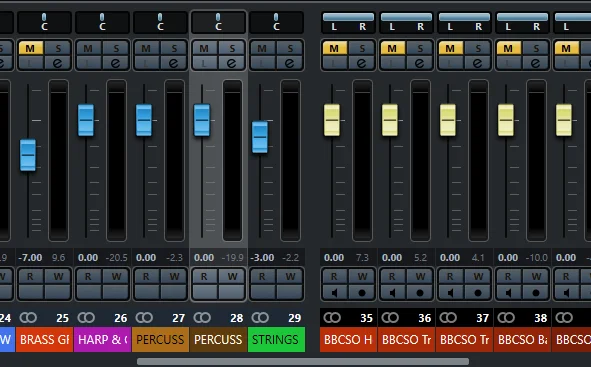Record-enable BBCSO H channel 35
This screenshot has width=591, height=367.
coord(361,292)
